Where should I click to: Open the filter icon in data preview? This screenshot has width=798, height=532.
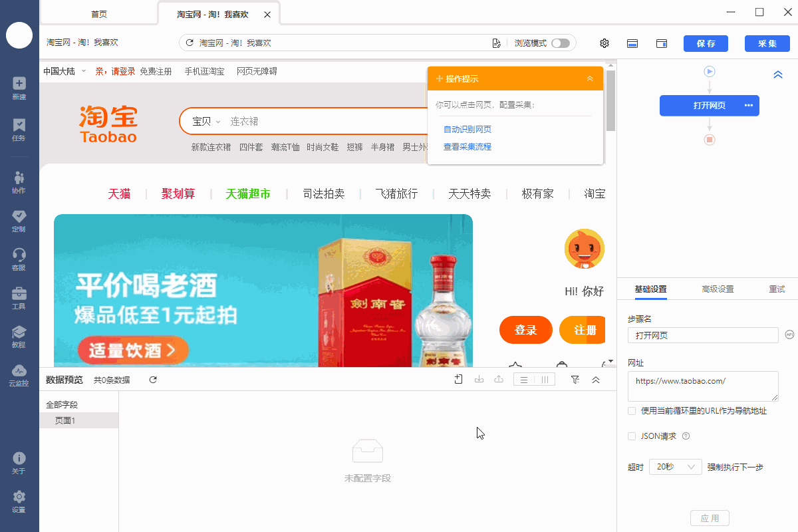(x=575, y=379)
